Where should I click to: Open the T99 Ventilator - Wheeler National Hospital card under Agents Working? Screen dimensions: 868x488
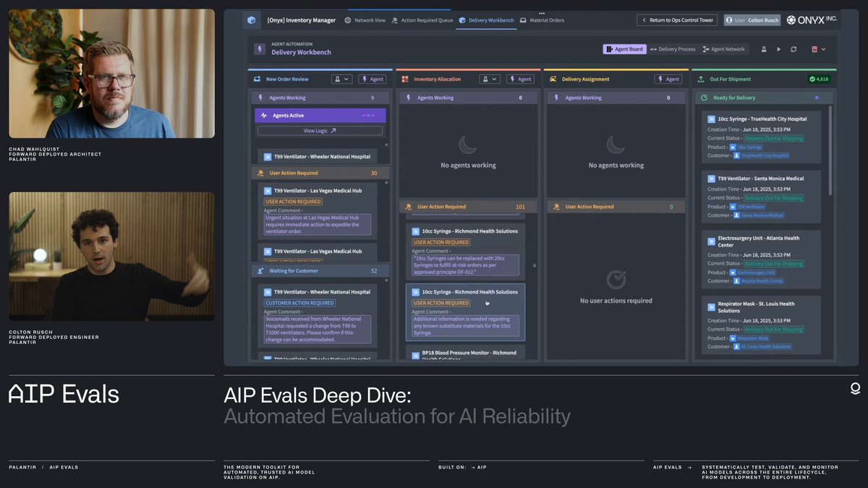tap(318, 156)
